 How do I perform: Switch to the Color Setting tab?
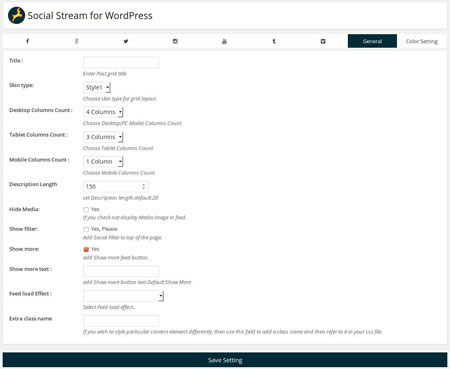point(422,41)
